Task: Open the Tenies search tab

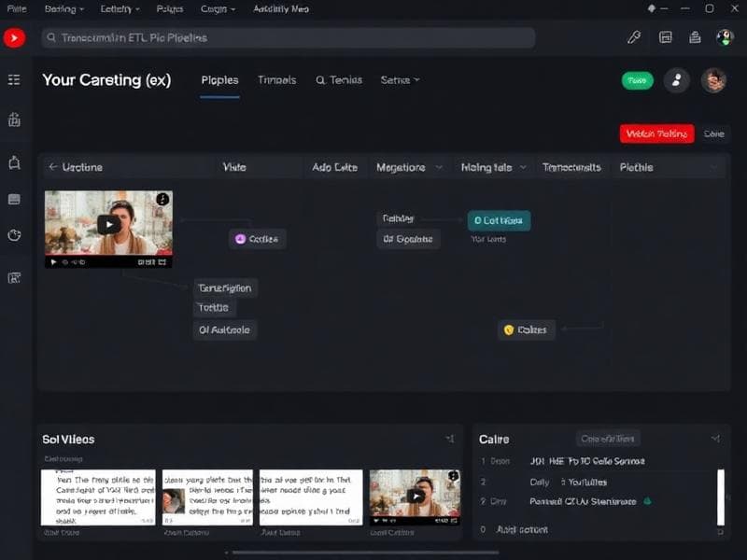Action: click(x=339, y=80)
